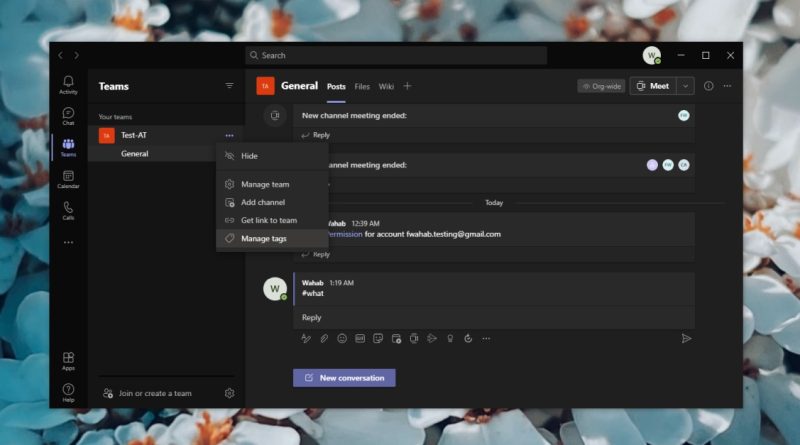Click Wahab's W avatar beside message

[274, 289]
